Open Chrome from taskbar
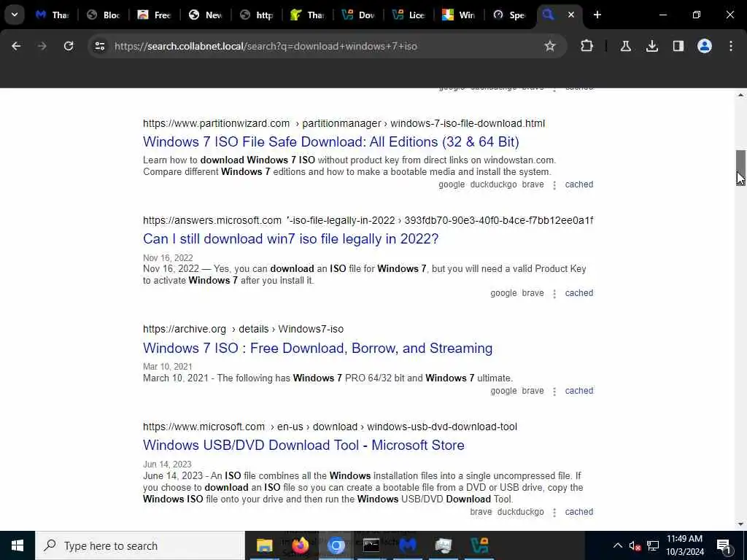The image size is (747, 560). (x=336, y=545)
